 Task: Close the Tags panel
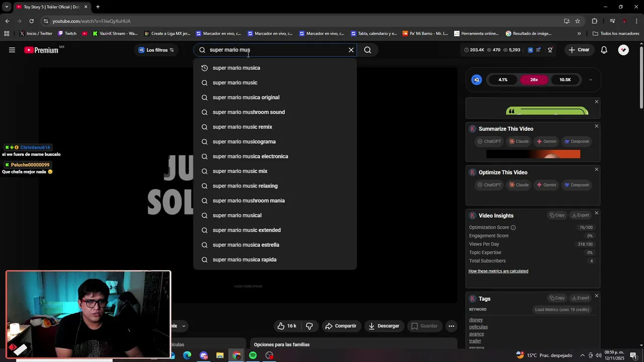coord(597,296)
